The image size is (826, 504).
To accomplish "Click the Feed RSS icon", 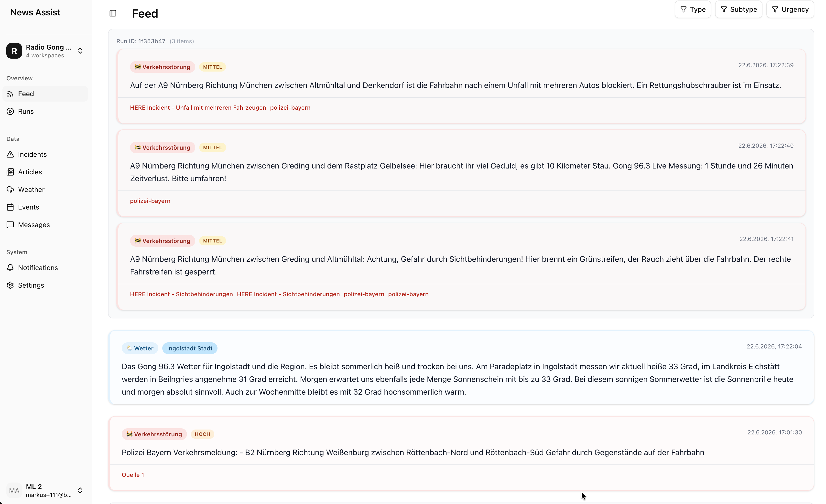I will coord(11,94).
